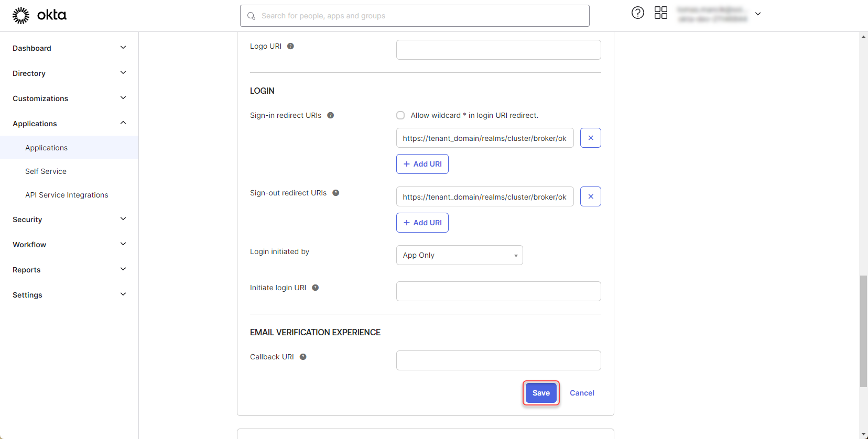Save the application settings
This screenshot has height=439, width=868.
click(x=541, y=393)
